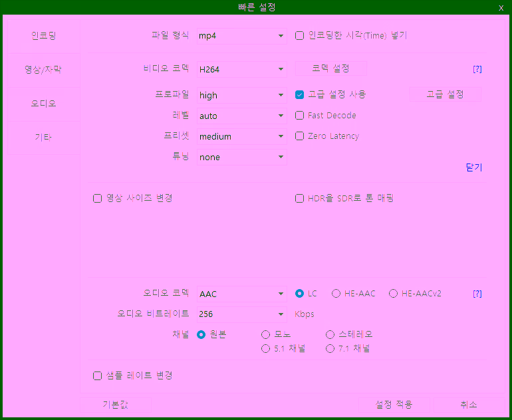Expand the 레벨 auto dropdown
The image size is (512, 420).
tap(241, 116)
